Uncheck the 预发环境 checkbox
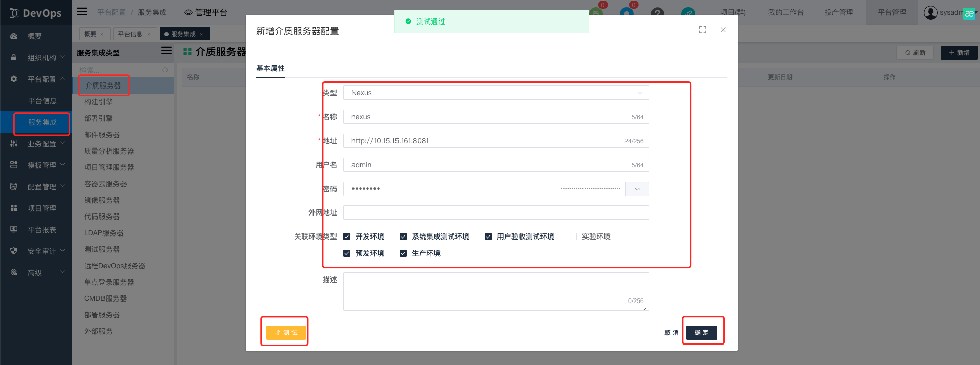The width and height of the screenshot is (980, 365). [347, 253]
